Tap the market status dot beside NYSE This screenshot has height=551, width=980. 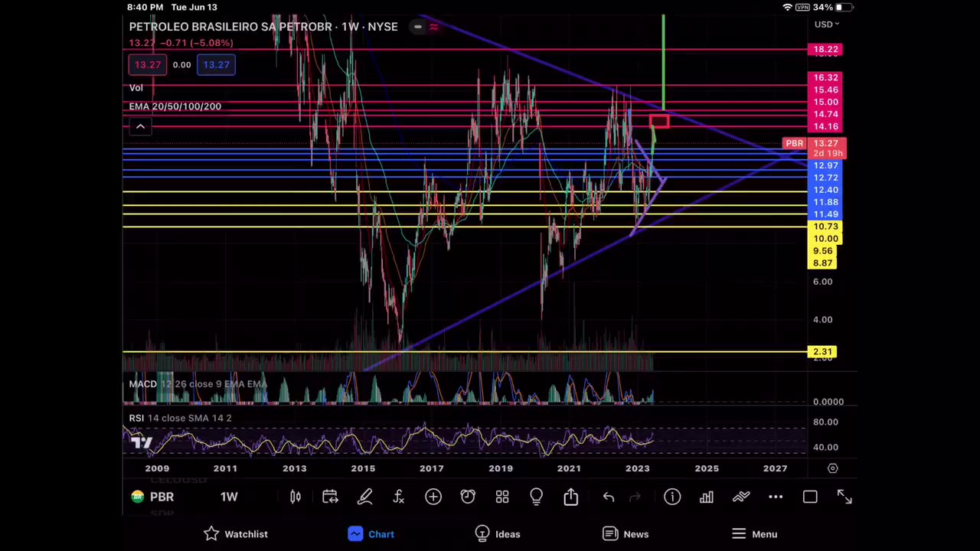tap(417, 27)
